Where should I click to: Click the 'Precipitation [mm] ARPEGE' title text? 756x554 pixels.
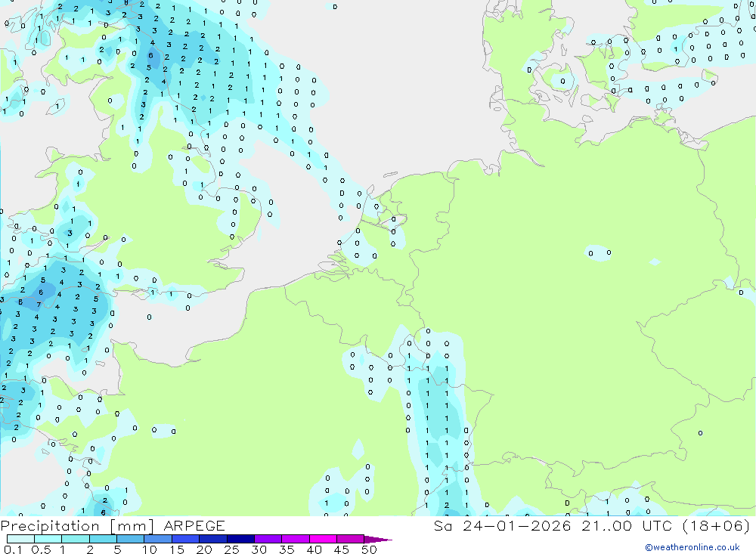point(113,525)
